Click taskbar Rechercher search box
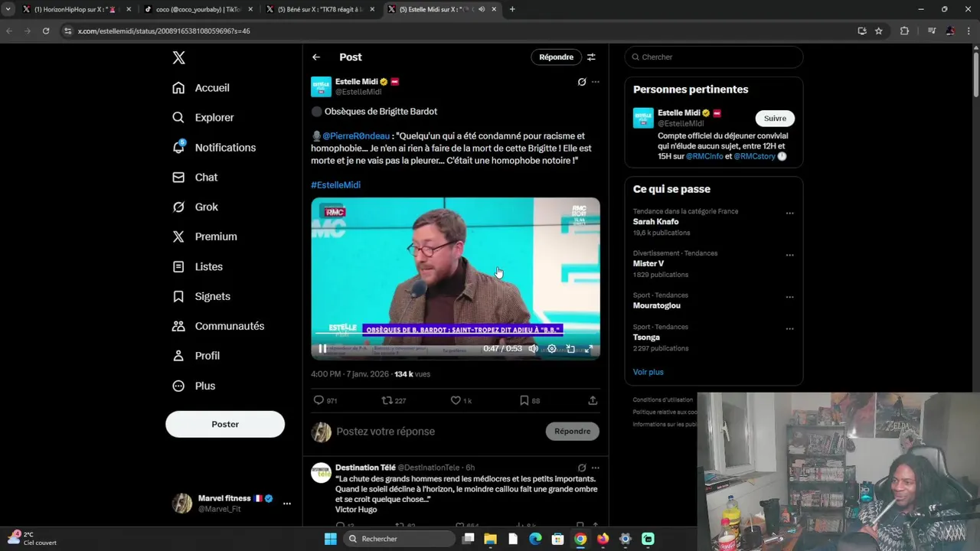Screen dimensions: 980x551 [398, 539]
